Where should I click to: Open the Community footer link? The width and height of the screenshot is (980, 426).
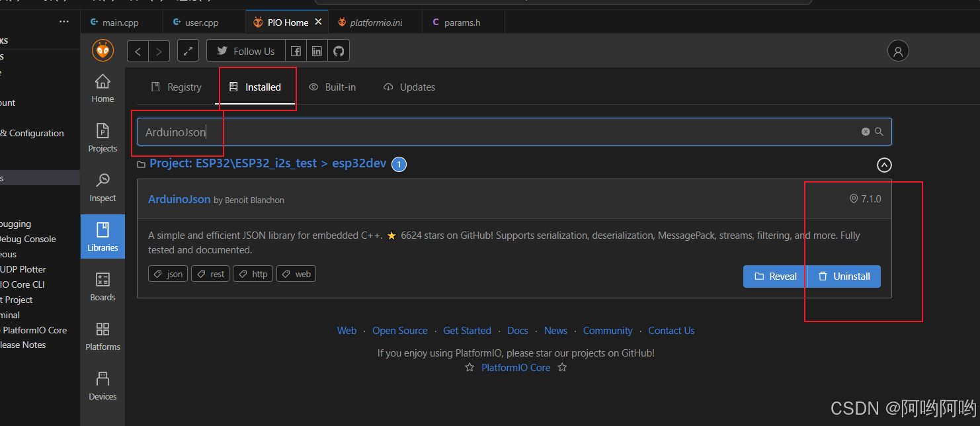(608, 331)
